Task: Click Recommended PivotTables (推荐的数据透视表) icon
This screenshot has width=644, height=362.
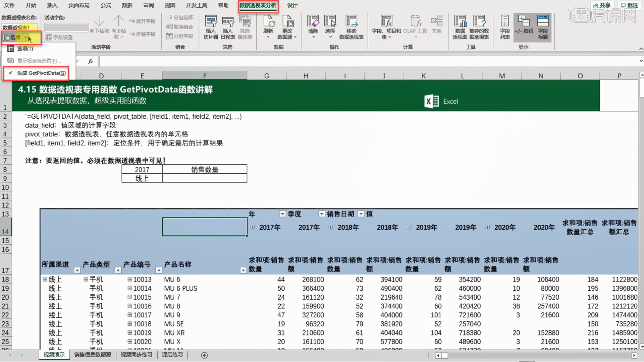Action: 479,23
